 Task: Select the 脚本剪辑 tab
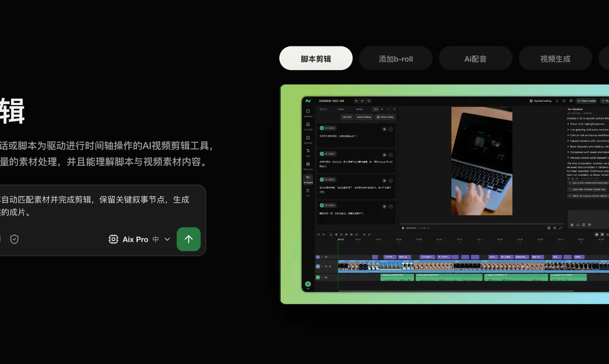(x=316, y=58)
